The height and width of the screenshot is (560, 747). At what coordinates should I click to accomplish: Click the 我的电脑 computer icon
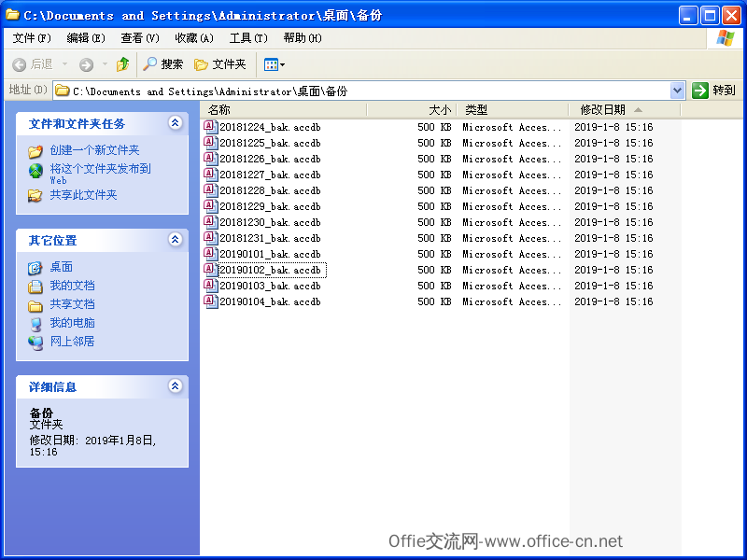pos(35,324)
